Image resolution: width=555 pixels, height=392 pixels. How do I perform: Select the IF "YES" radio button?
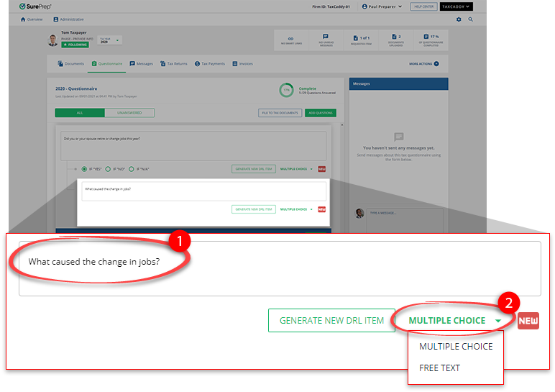(84, 169)
